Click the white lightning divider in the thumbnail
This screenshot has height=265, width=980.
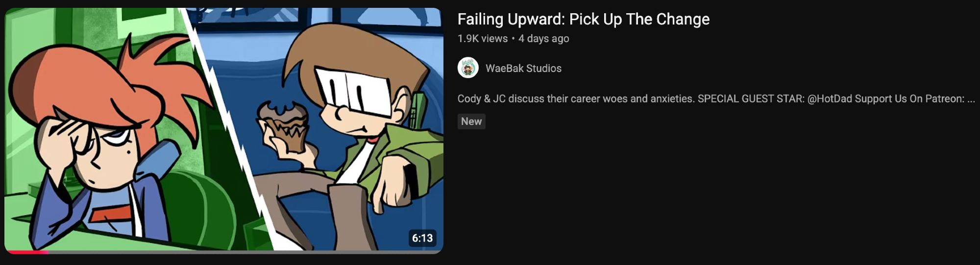230,132
